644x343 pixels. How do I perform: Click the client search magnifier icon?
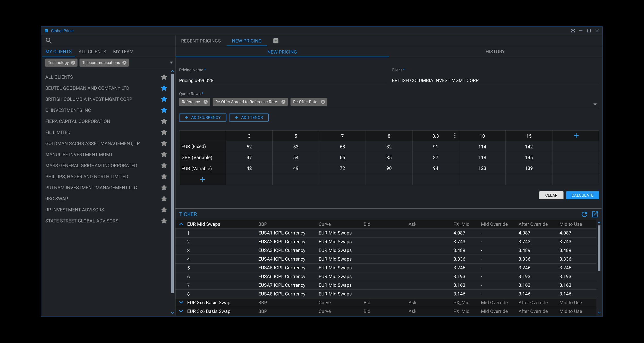[x=48, y=40]
